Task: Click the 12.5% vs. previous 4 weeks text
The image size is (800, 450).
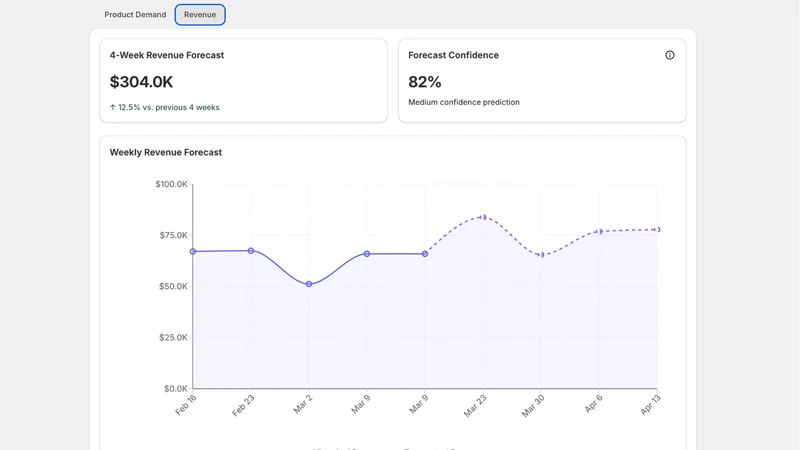Action: point(169,107)
